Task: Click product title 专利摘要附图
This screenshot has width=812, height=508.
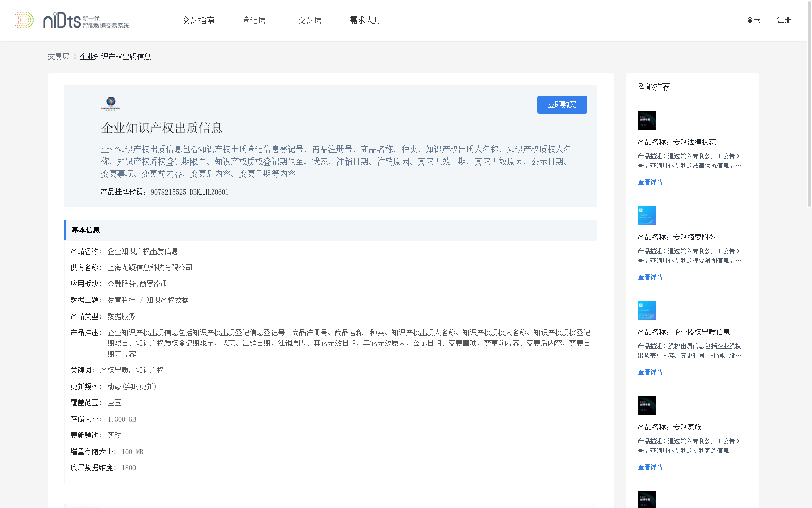Action: (676, 237)
